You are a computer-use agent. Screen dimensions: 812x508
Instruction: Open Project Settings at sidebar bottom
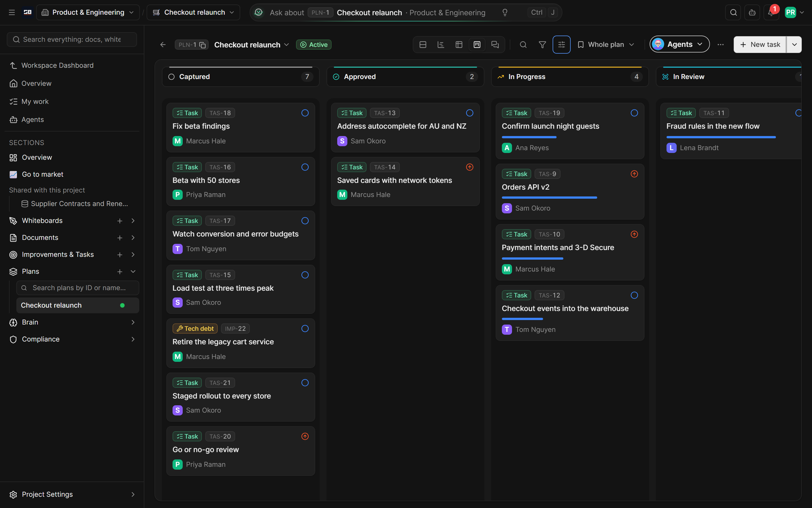coord(72,494)
